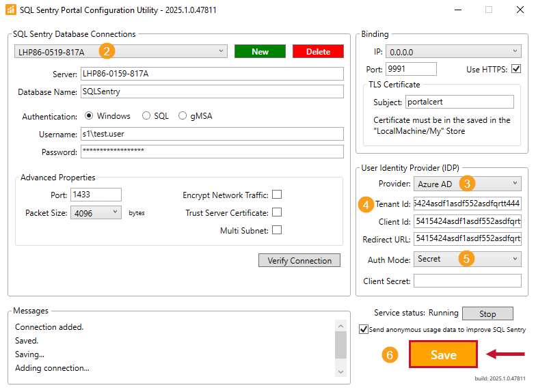Disable sending anonymous usage data checkbox

pos(364,330)
